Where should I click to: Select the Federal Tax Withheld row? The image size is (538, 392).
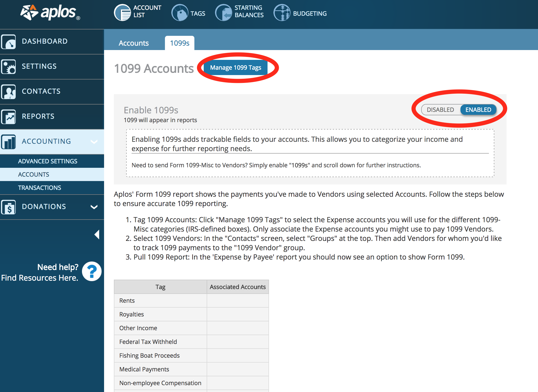[191, 342]
